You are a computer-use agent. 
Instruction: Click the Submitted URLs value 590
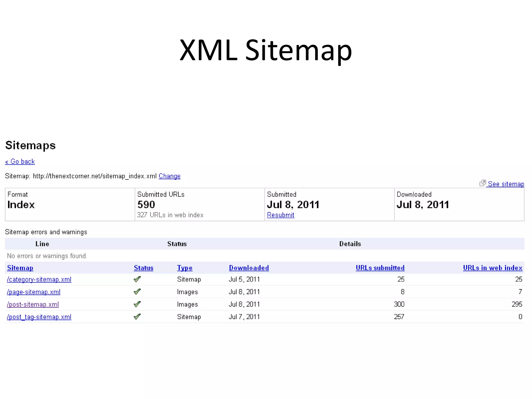146,205
